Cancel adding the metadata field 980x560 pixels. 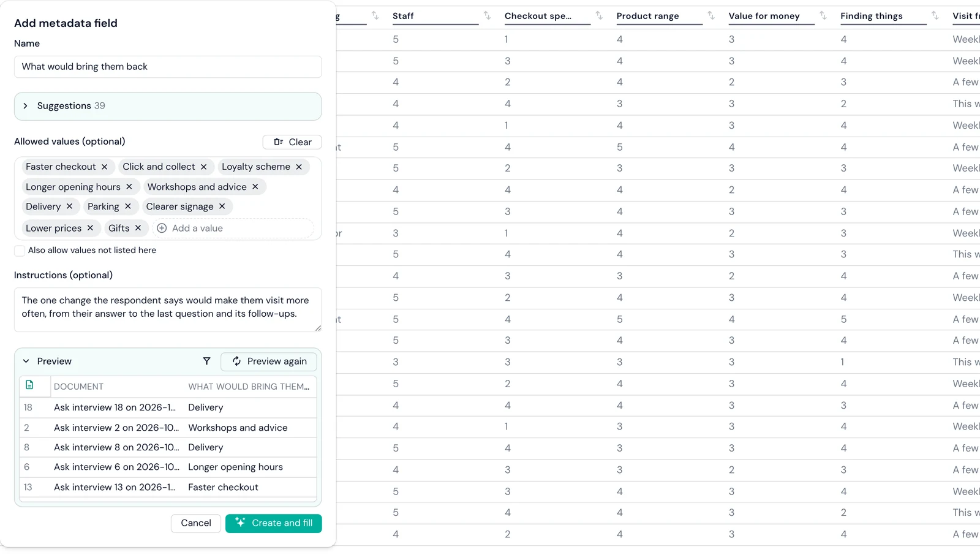pos(196,523)
